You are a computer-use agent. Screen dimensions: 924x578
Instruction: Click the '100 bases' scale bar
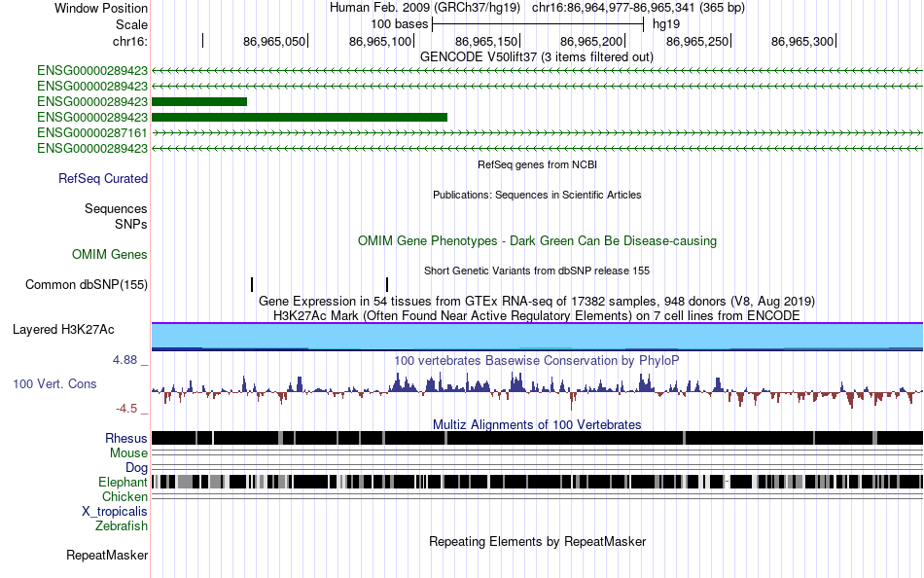pos(538,24)
